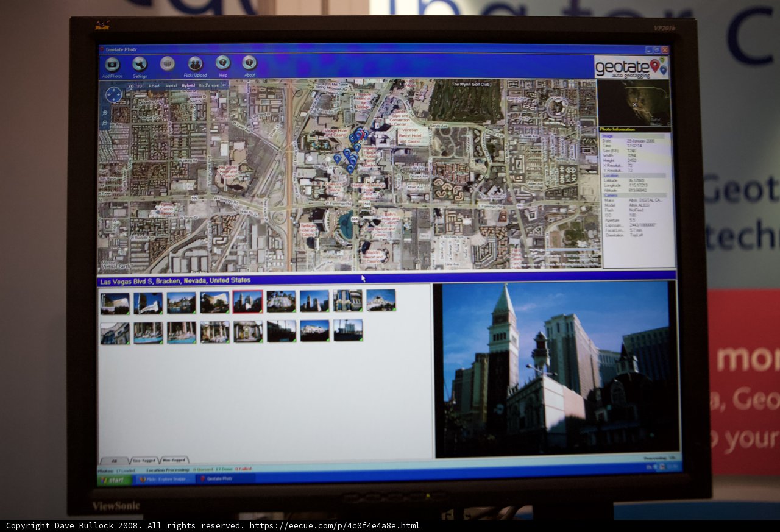This screenshot has width=780, height=532.
Task: Click the Virtual Earth logo on the map
Action: [x=116, y=266]
